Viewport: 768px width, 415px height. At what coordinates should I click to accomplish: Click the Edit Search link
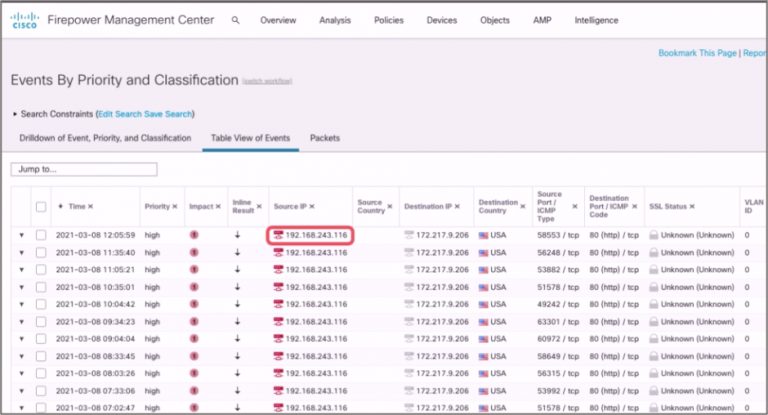pyautogui.click(x=122, y=114)
